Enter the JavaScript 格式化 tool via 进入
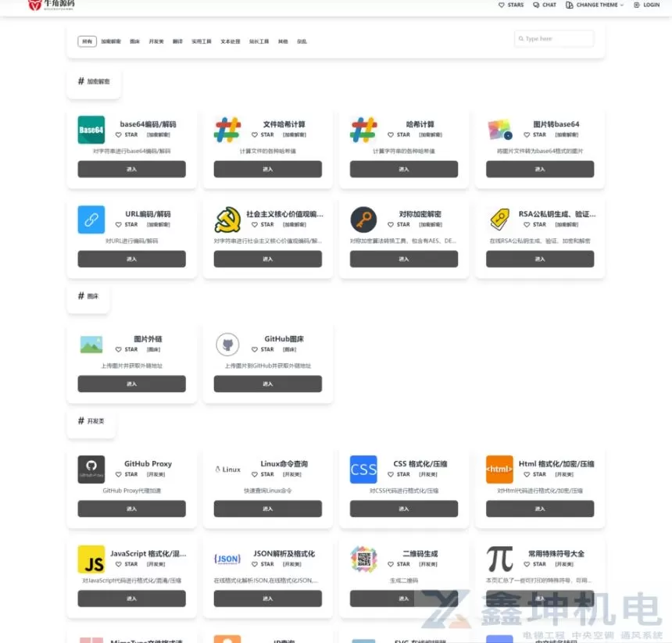 [x=131, y=599]
